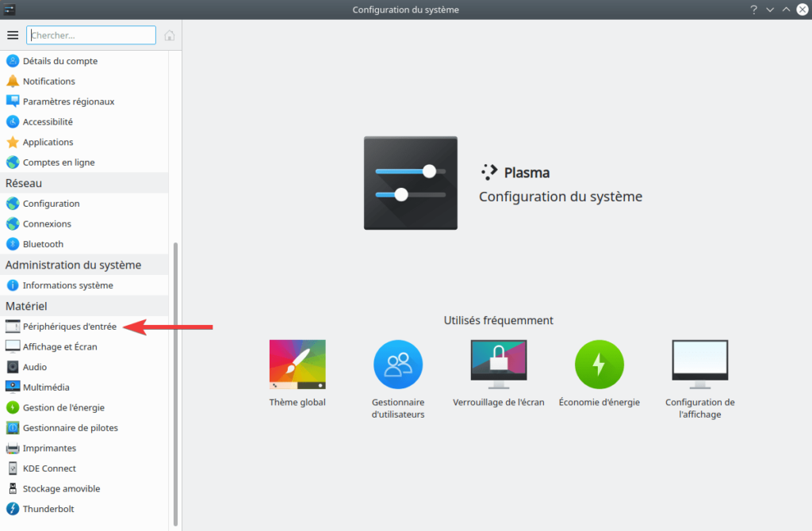812x531 pixels.
Task: Select Gestion de l'énergie icon
Action: tap(13, 407)
